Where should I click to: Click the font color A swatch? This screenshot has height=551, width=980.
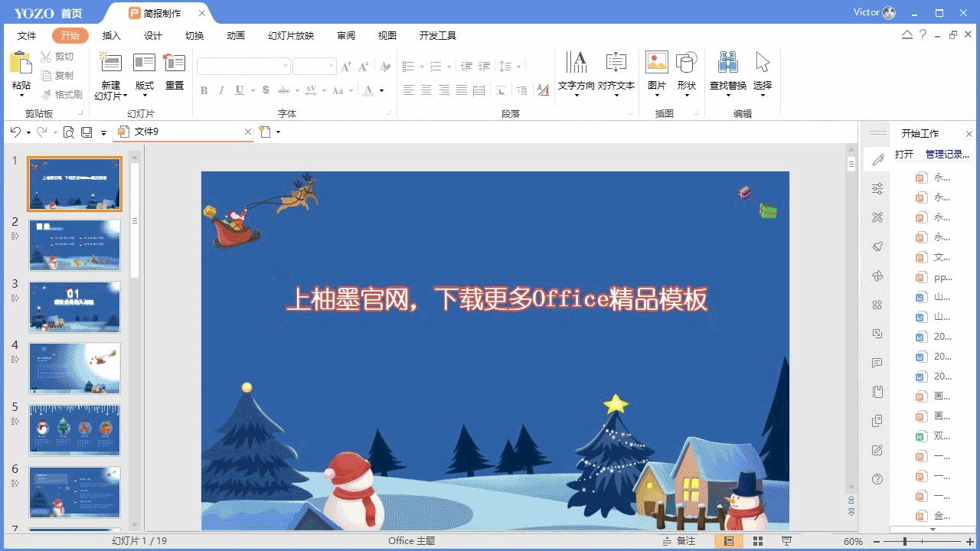pos(368,90)
